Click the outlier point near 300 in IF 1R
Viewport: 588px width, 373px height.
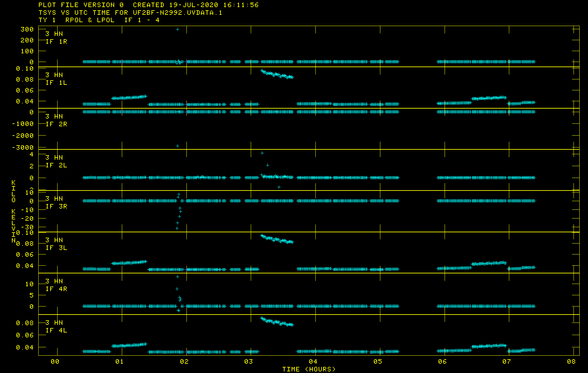coord(177,29)
